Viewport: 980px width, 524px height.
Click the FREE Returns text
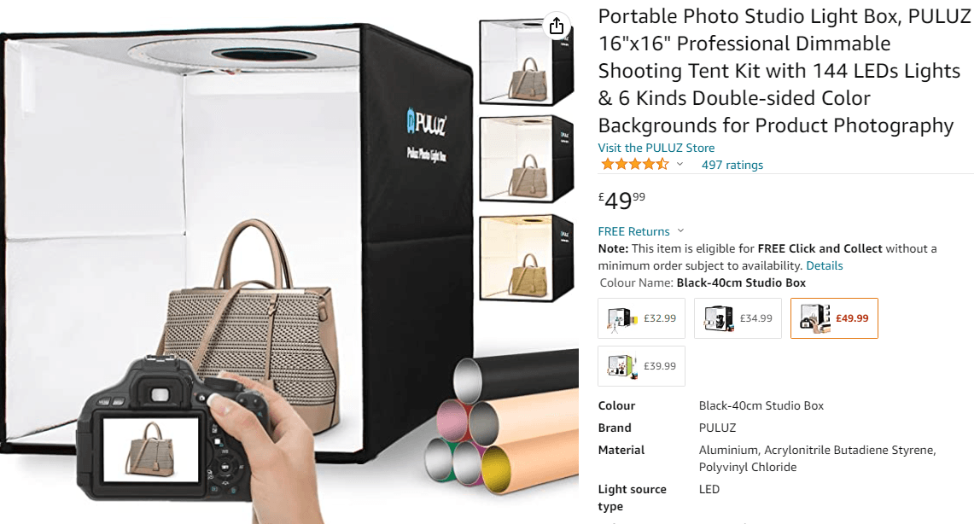point(633,231)
